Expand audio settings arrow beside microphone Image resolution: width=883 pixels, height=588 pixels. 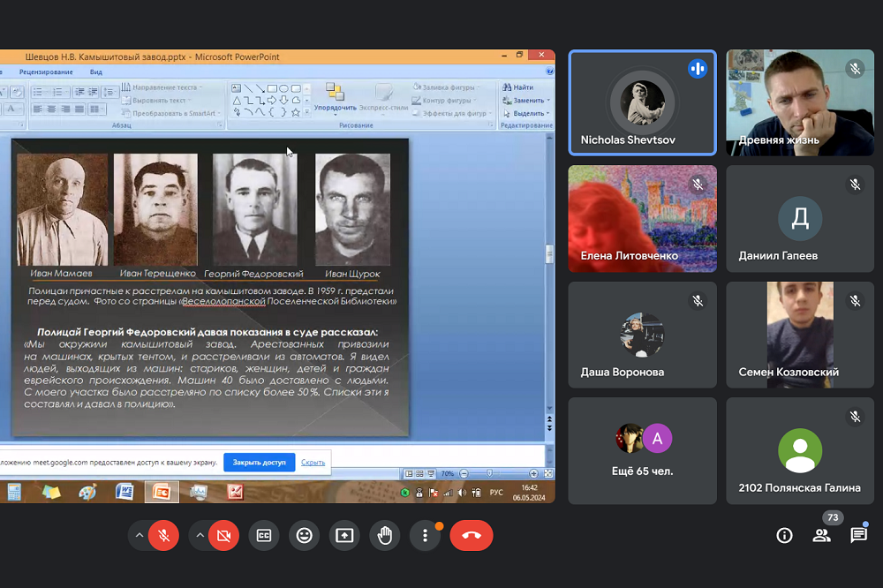[139, 535]
